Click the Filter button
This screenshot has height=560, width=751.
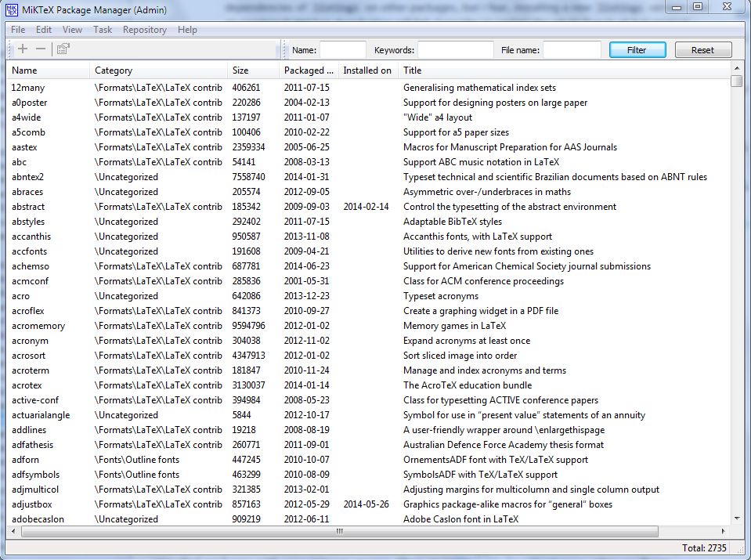tap(637, 50)
